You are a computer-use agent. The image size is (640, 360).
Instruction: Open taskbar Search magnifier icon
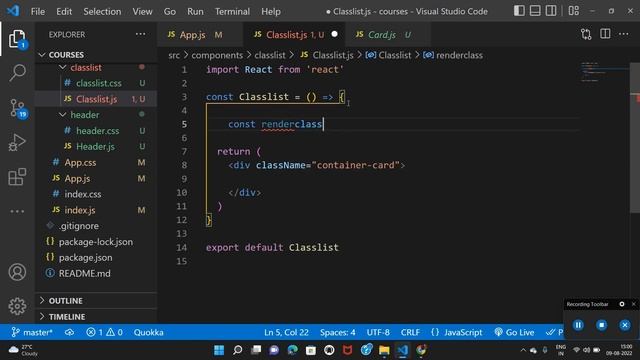point(238,350)
